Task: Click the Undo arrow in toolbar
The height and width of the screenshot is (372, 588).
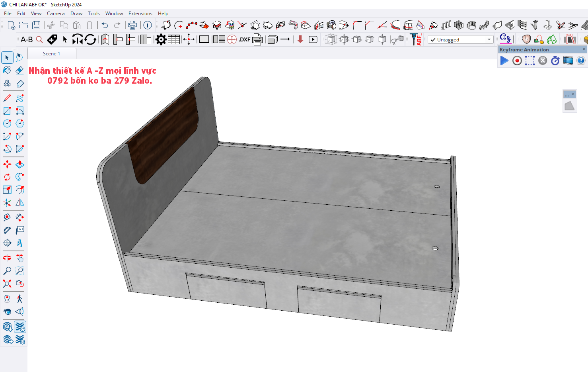Action: 105,25
